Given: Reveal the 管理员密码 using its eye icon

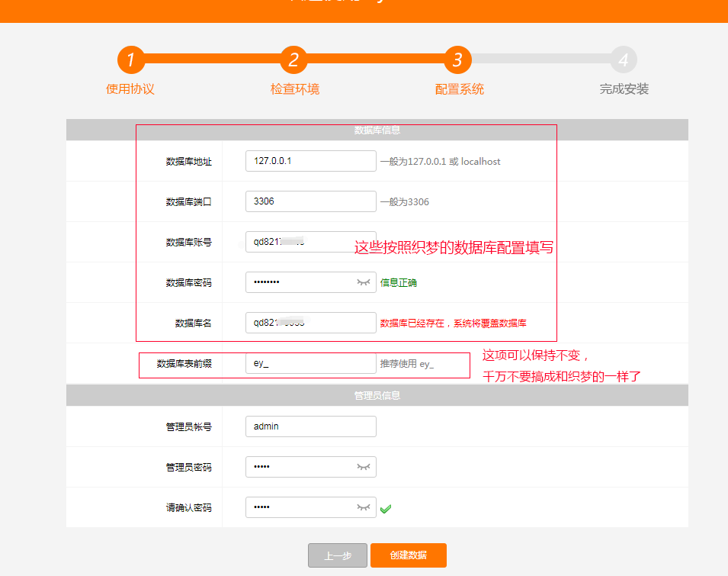Looking at the screenshot, I should click(x=364, y=466).
